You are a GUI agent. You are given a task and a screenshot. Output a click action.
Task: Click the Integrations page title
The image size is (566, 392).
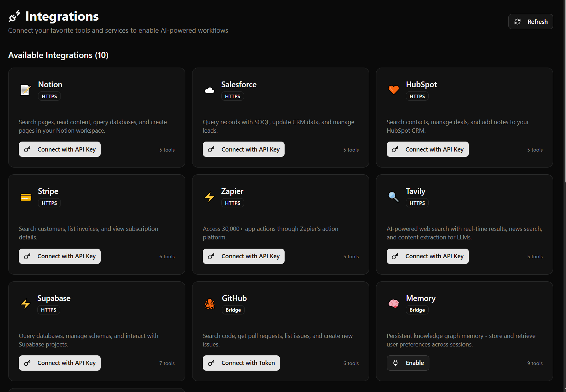tap(62, 16)
